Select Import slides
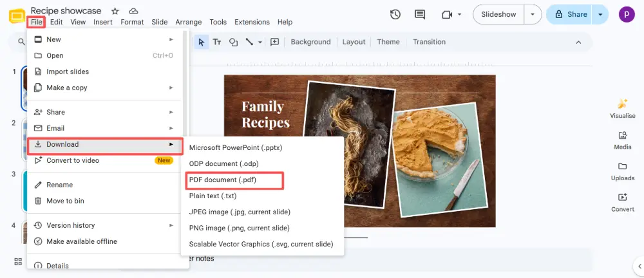This screenshot has height=278, width=644. point(105,71)
